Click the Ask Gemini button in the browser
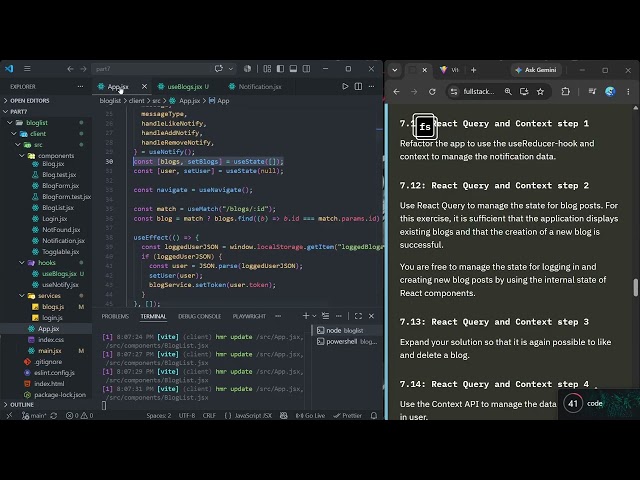Image resolution: width=640 pixels, height=480 pixels. [x=536, y=70]
